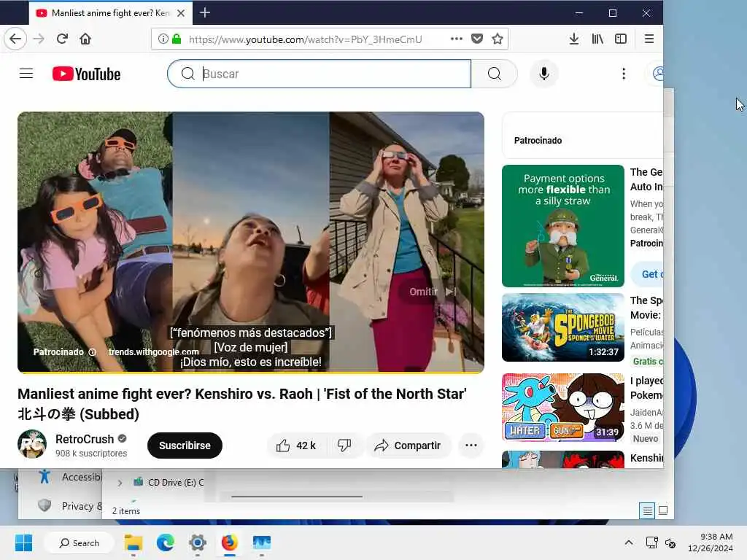Open Accessibility in Settings window
Viewport: 747px width, 560px height.
[x=71, y=477]
